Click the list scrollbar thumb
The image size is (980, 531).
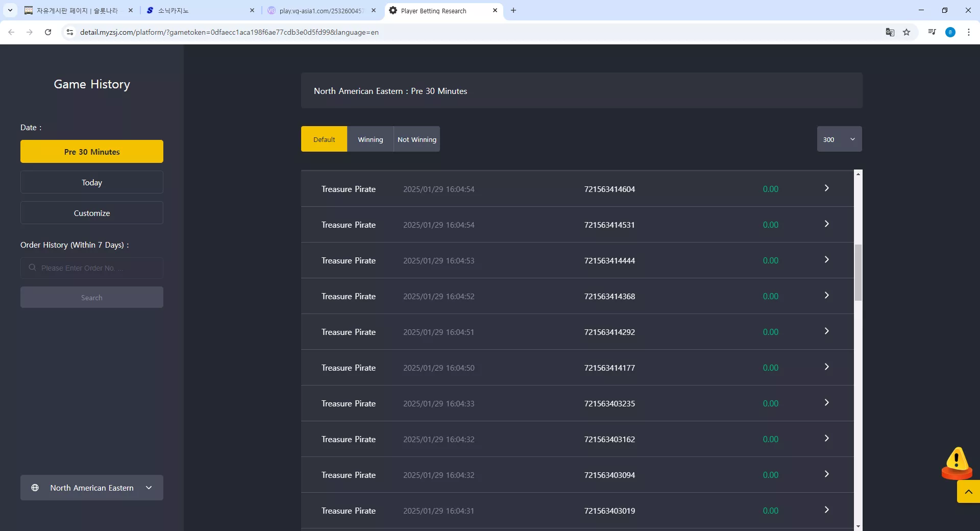coord(858,273)
